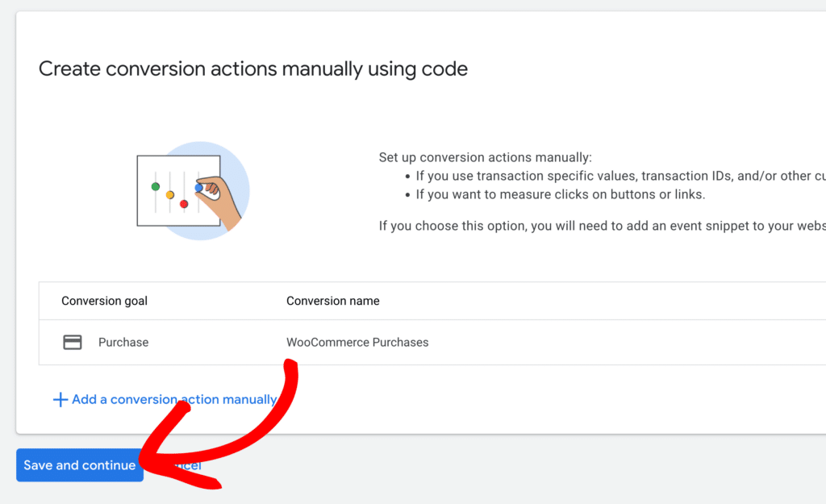Open Add a conversion action manually
Image resolution: width=826 pixels, height=504 pixels.
(x=173, y=399)
